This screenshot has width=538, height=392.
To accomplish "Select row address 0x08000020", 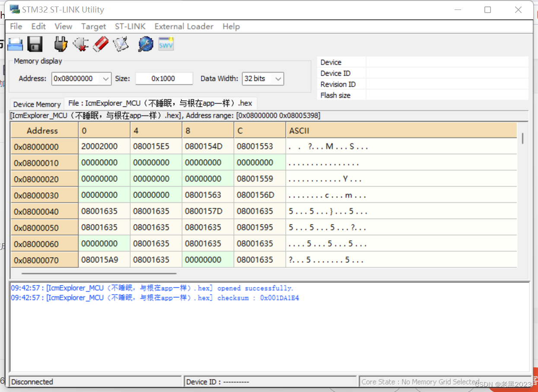I will point(45,179).
